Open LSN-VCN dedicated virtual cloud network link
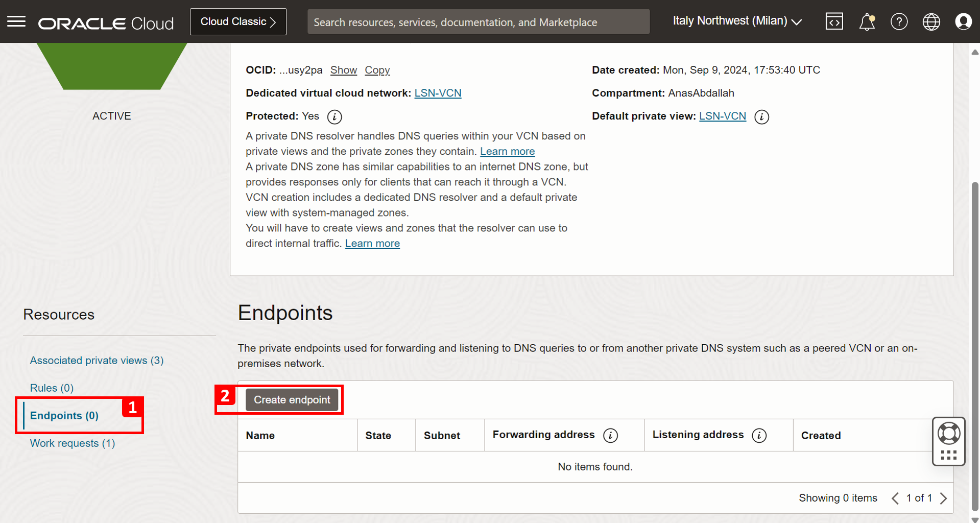Viewport: 980px width, 523px height. tap(438, 93)
